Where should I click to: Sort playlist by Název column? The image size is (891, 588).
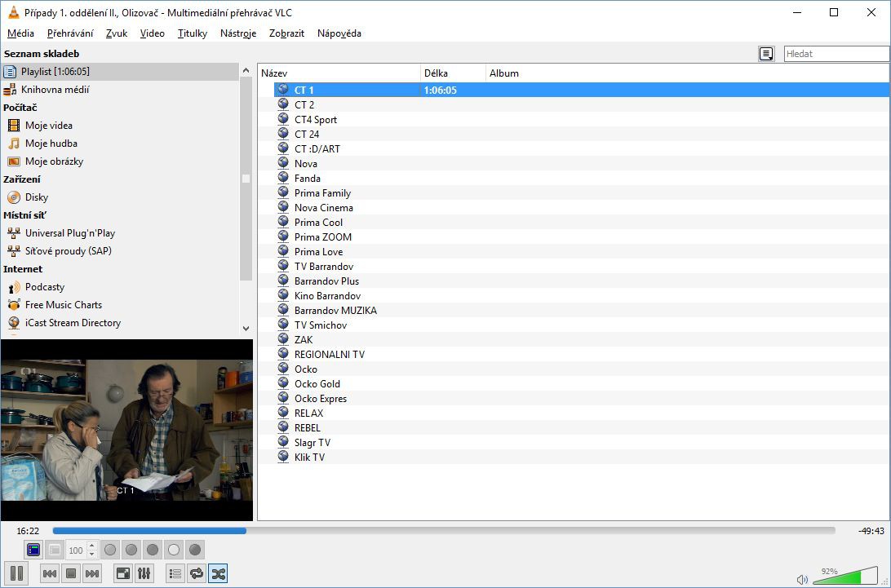tap(339, 73)
